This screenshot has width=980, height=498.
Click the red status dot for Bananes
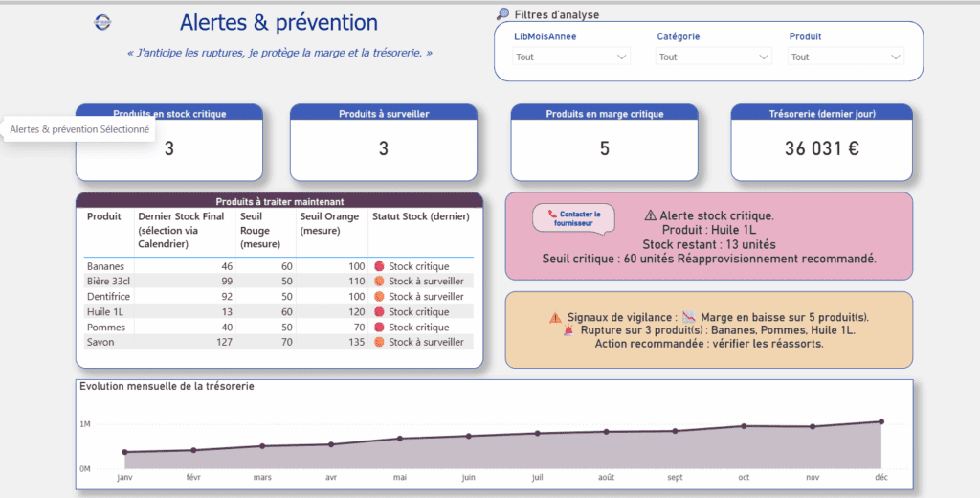point(379,266)
